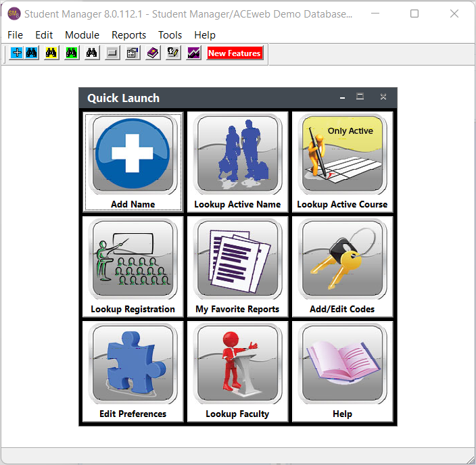476x465 pixels.
Task: Open the Add/Edit Codes keys tile
Action: click(342, 266)
